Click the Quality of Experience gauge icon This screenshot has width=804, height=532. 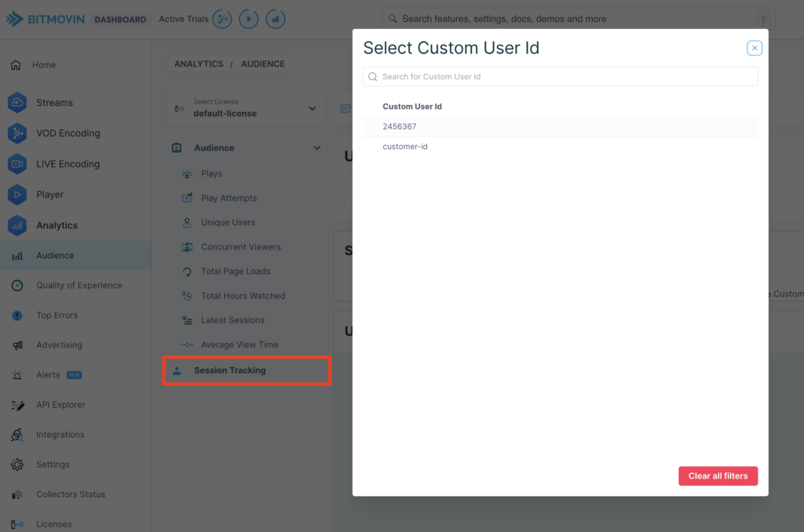coord(17,286)
